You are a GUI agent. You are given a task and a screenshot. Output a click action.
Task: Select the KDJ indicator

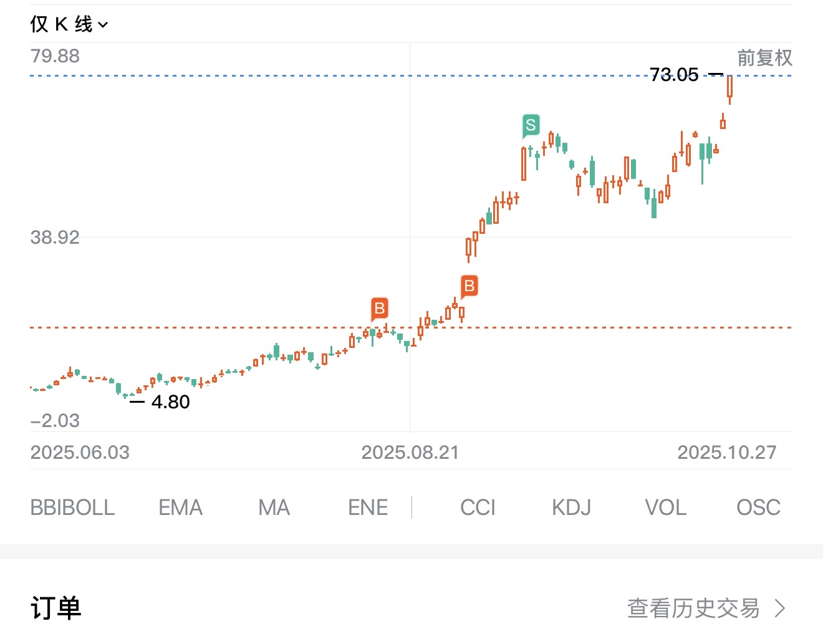[x=571, y=507]
